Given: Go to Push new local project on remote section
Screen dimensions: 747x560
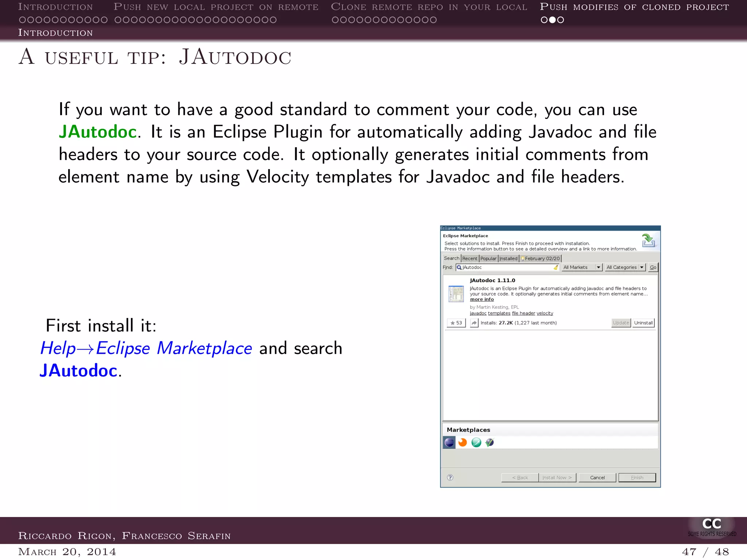Looking at the screenshot, I should pos(216,7).
